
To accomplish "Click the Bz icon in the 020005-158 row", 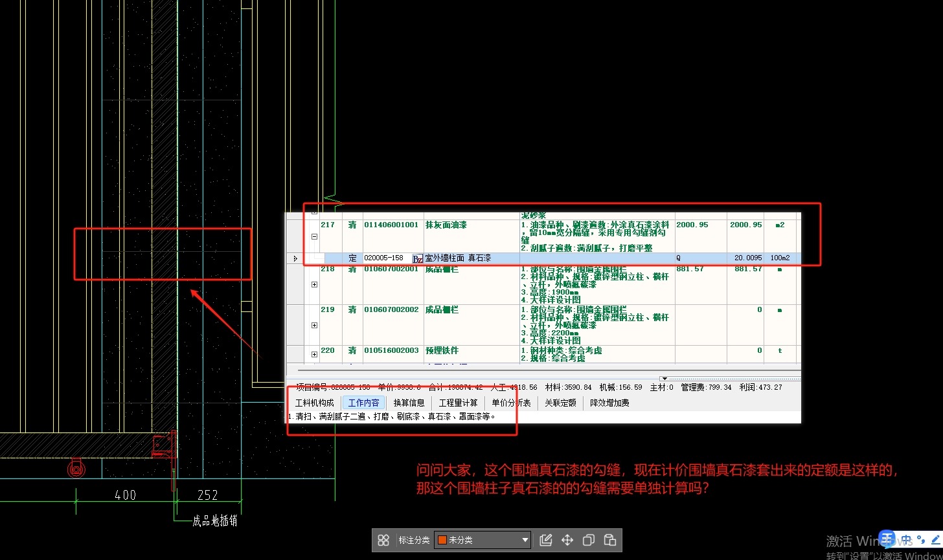I will [418, 258].
